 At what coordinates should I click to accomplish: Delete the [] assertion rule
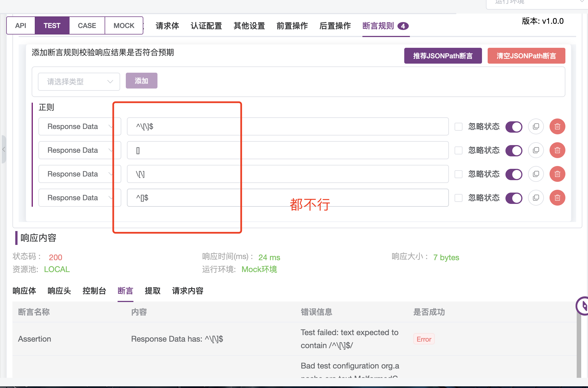[557, 150]
